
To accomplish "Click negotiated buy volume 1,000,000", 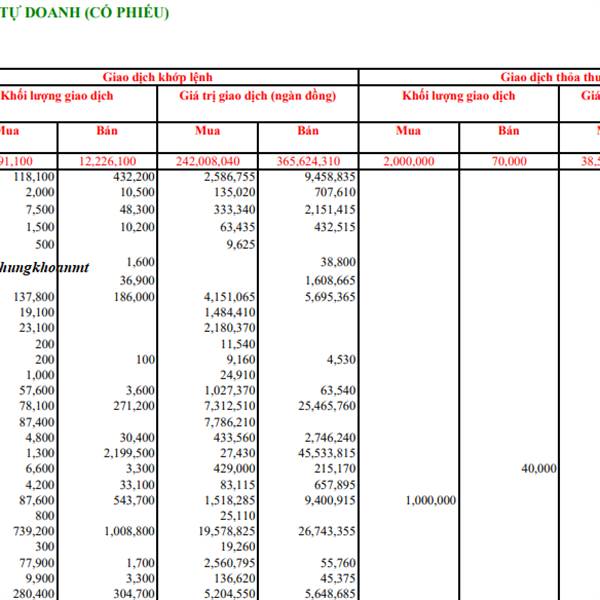I will [431, 500].
